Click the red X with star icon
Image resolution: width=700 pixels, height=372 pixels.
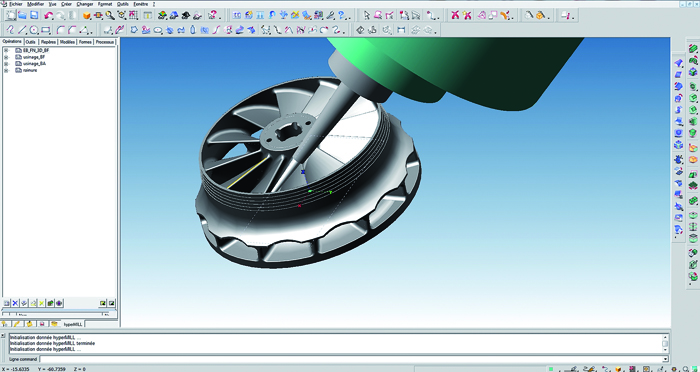(467, 16)
